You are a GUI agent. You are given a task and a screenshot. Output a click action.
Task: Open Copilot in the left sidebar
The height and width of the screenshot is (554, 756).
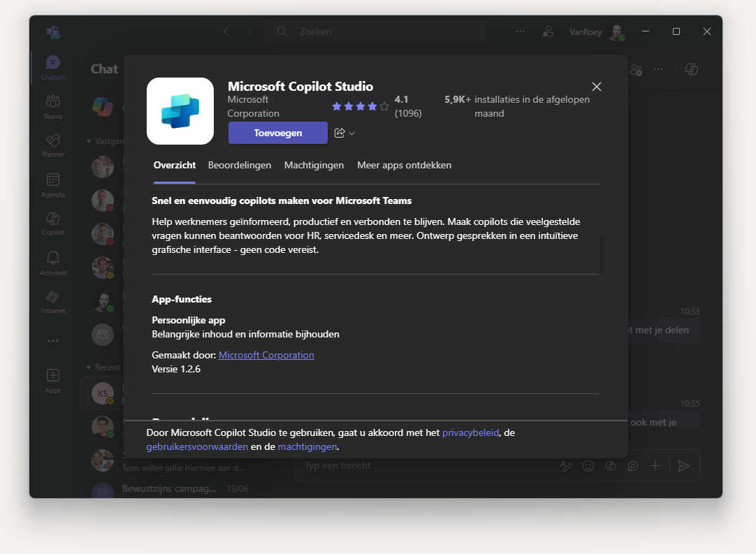[x=53, y=224]
